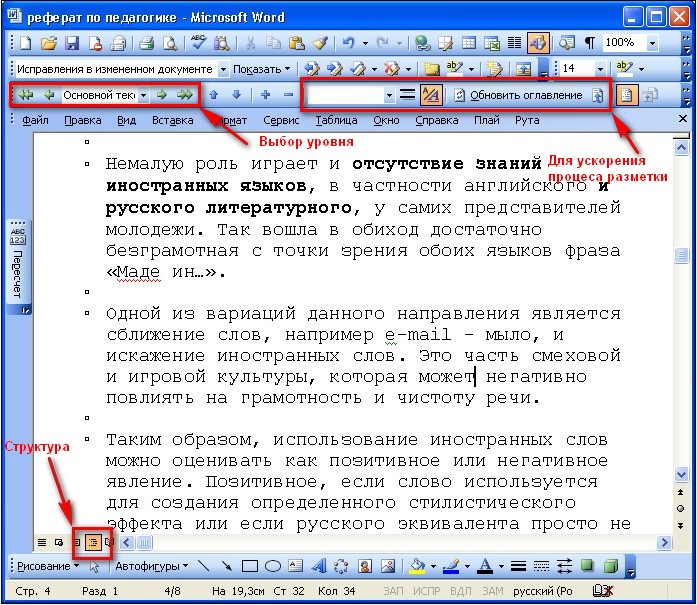697x605 pixels.
Task: Click Обновить оглавление button
Action: (518, 95)
